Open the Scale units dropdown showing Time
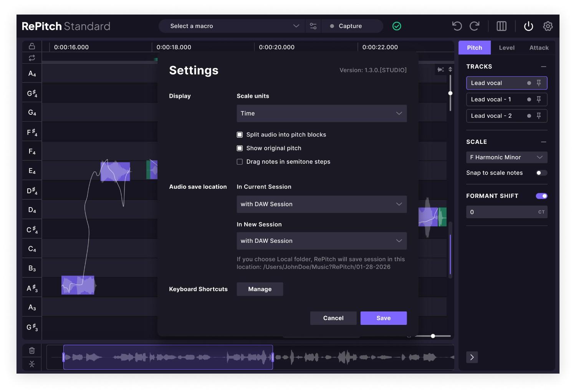This screenshot has width=576, height=392. pos(321,113)
